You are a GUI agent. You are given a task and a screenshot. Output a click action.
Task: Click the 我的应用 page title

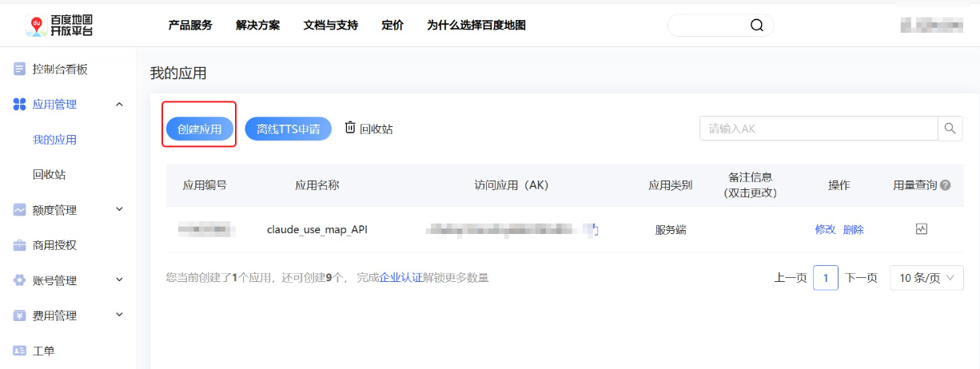[178, 73]
